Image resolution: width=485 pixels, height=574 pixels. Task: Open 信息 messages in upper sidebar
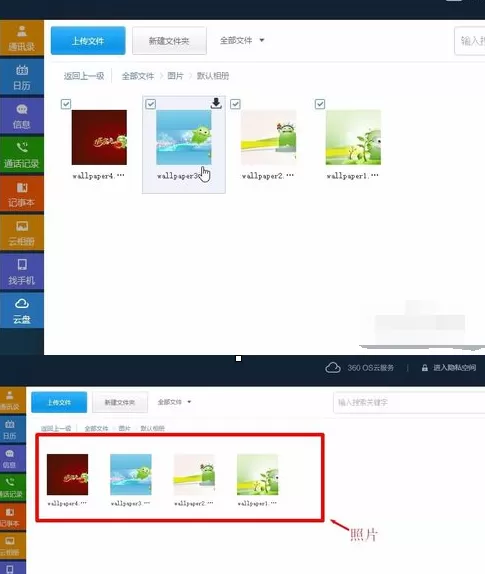(x=22, y=116)
